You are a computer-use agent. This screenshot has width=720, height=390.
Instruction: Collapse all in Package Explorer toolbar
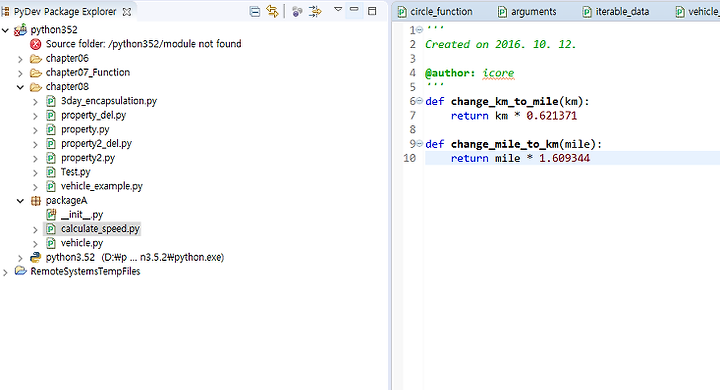[x=255, y=11]
